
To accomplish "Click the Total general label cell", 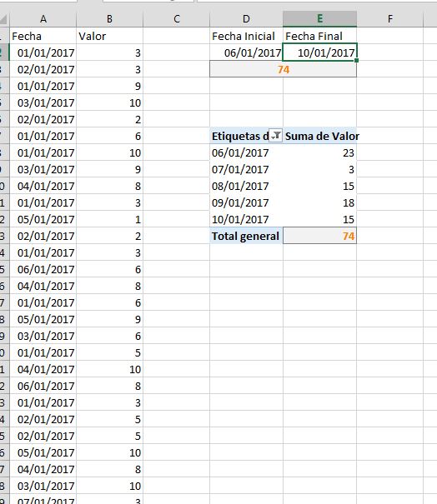I will click(x=246, y=236).
